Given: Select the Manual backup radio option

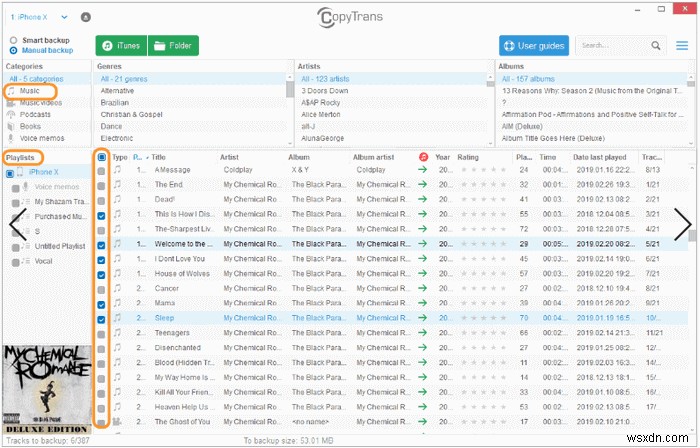Looking at the screenshot, I should 13,50.
